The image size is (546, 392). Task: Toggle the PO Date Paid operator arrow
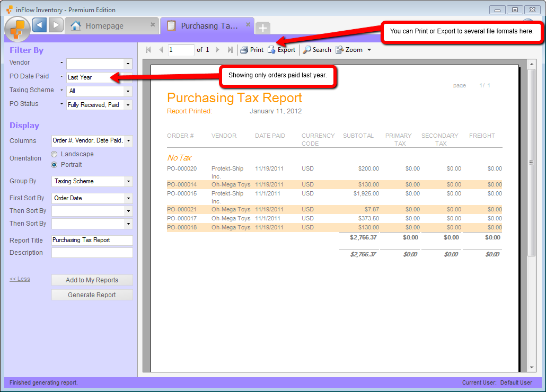pyautogui.click(x=61, y=76)
